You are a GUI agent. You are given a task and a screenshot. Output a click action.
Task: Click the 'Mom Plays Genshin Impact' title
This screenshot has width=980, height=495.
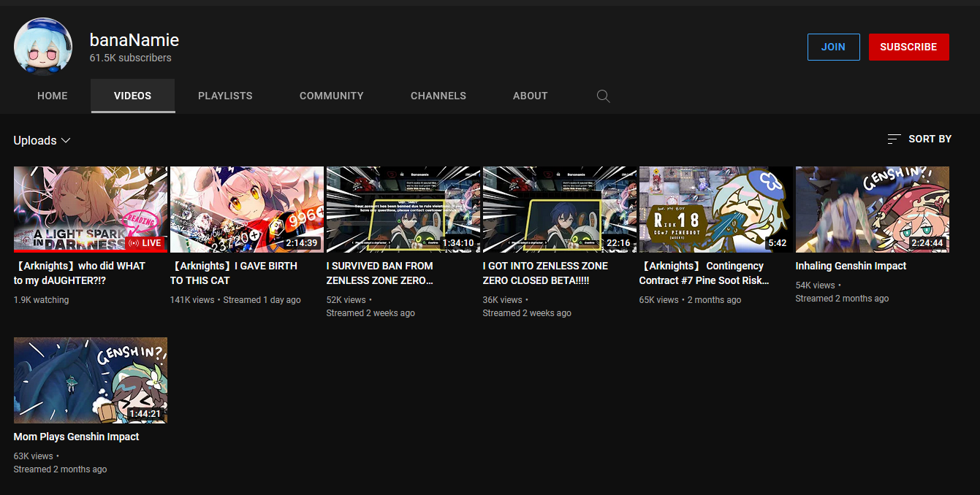77,437
